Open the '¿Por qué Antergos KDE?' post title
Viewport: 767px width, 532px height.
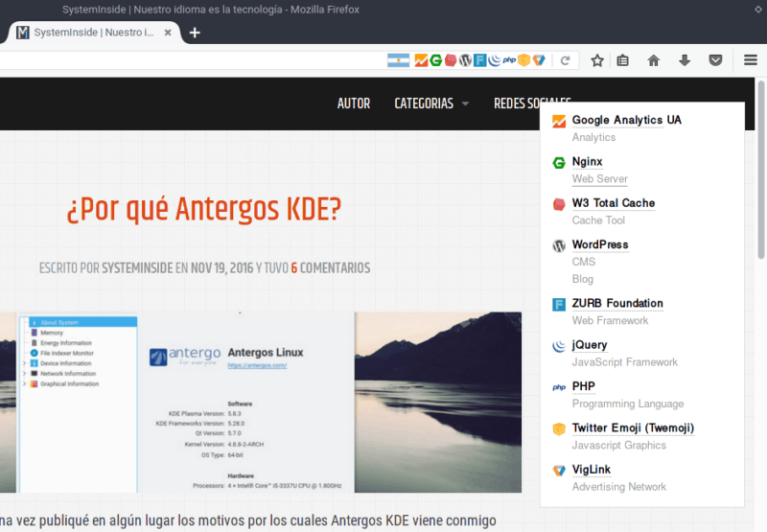(203, 209)
